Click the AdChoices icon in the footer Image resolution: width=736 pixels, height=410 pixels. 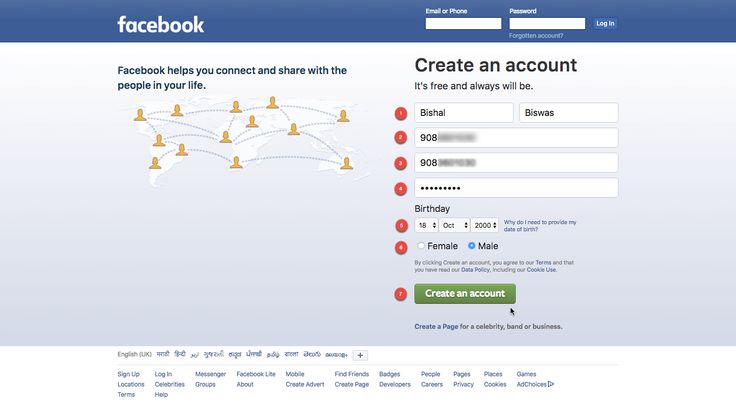(551, 384)
